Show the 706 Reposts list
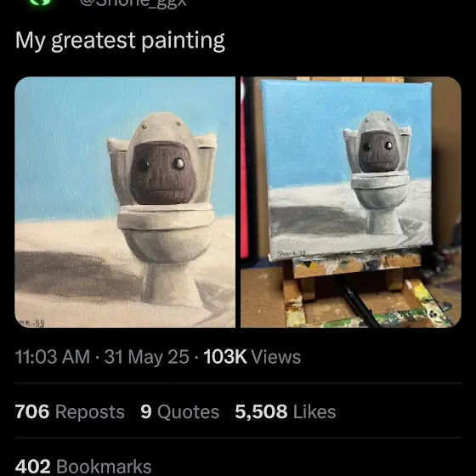The width and height of the screenshot is (476, 476). (x=70, y=411)
